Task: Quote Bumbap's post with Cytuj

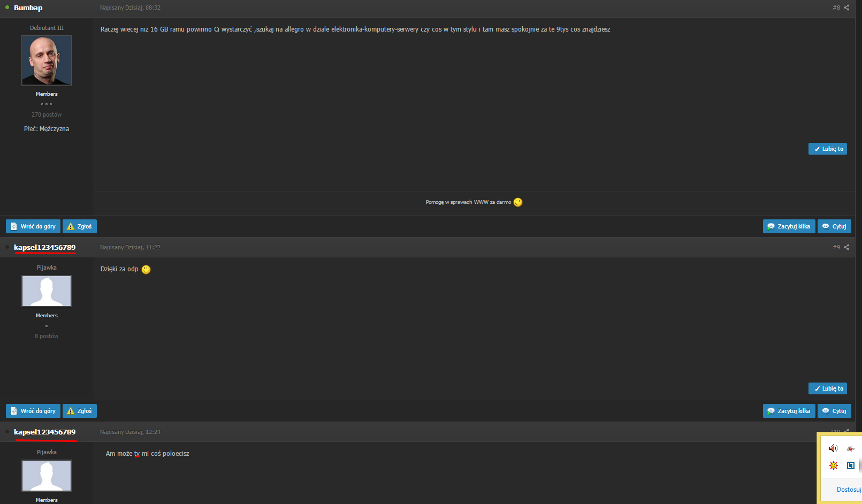Action: pos(834,226)
